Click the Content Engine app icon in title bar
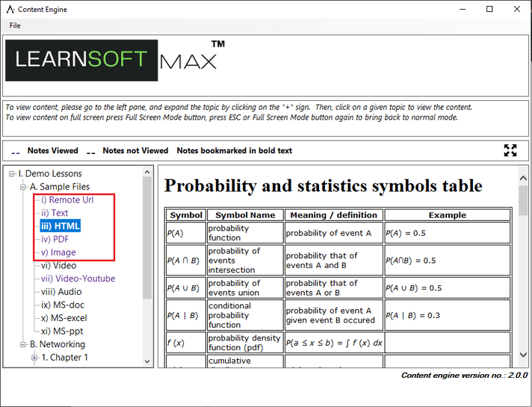The width and height of the screenshot is (532, 407). point(10,9)
